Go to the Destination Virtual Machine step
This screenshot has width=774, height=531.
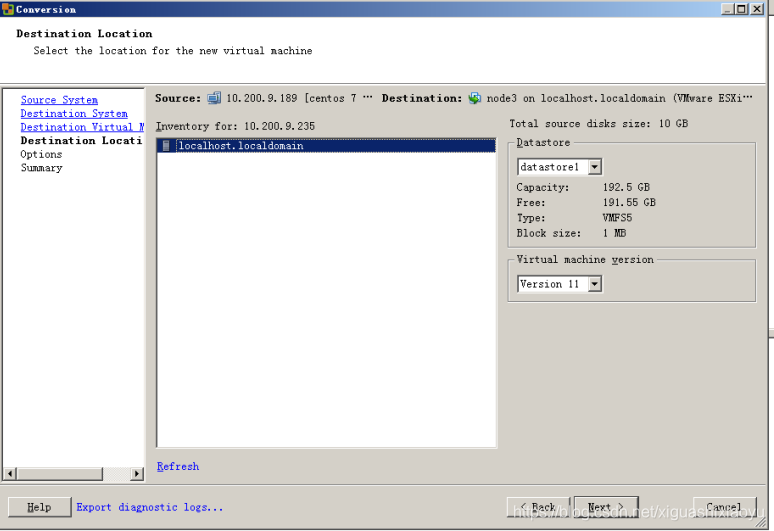82,127
